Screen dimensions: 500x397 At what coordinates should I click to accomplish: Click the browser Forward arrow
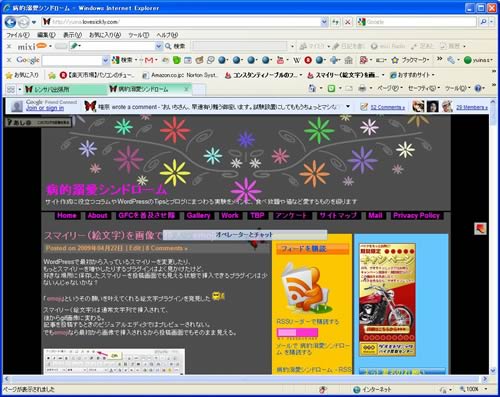pyautogui.click(x=23, y=22)
